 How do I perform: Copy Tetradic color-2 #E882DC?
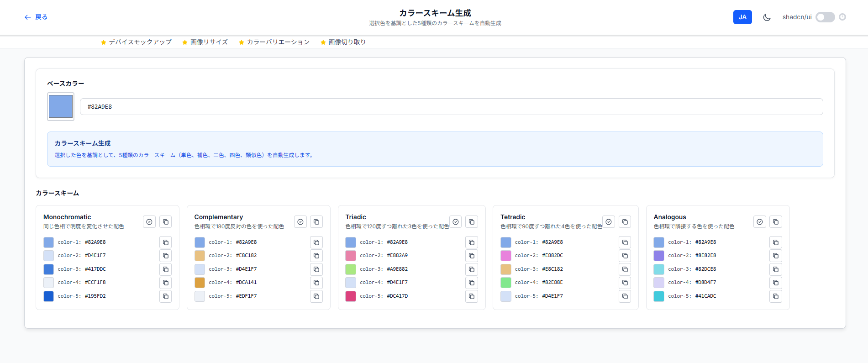pos(625,256)
